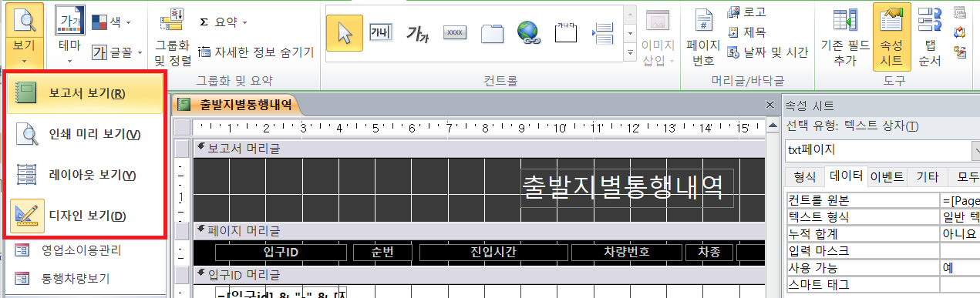Open 통행차량보기 in the navigation pane
The image size is (980, 298).
76,279
